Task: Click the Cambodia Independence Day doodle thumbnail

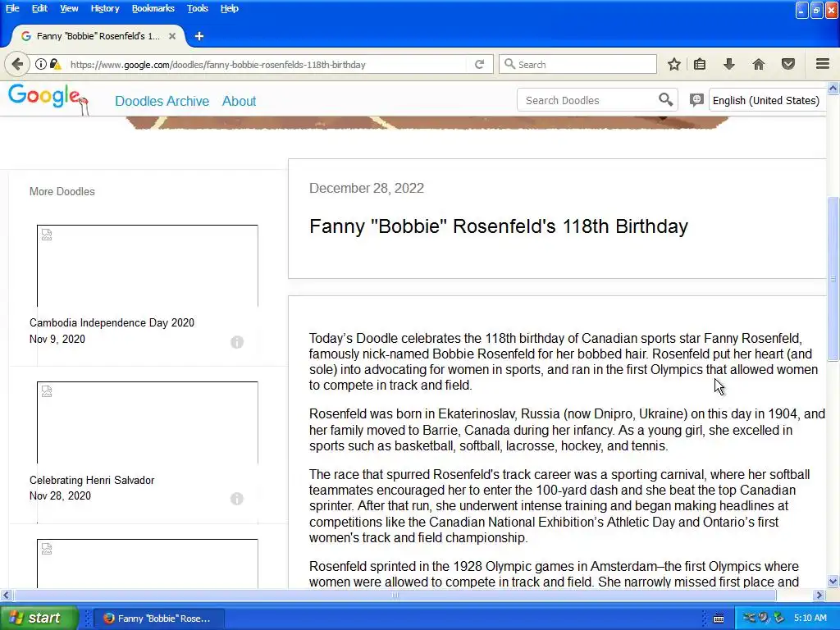Action: click(148, 266)
